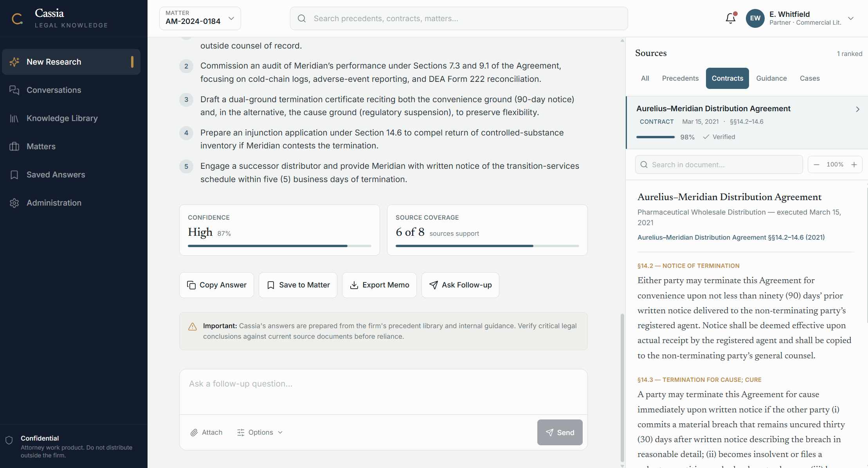Click the answer panel scrollbar
Screen dimensions: 868x468
622,388
